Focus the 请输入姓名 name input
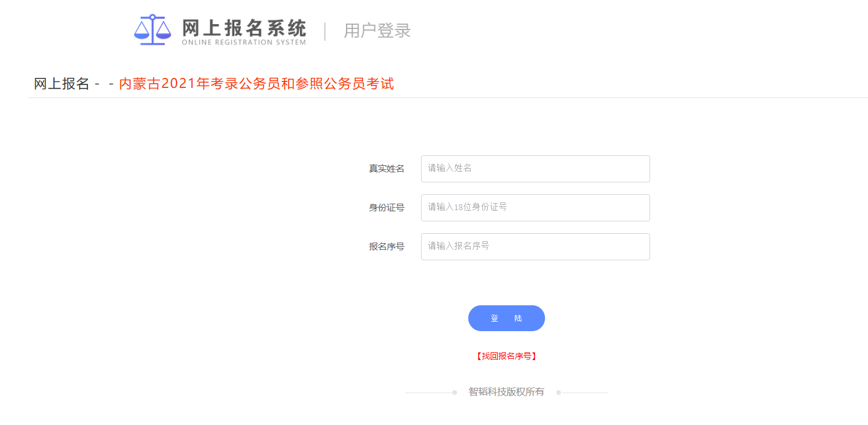 (x=535, y=169)
